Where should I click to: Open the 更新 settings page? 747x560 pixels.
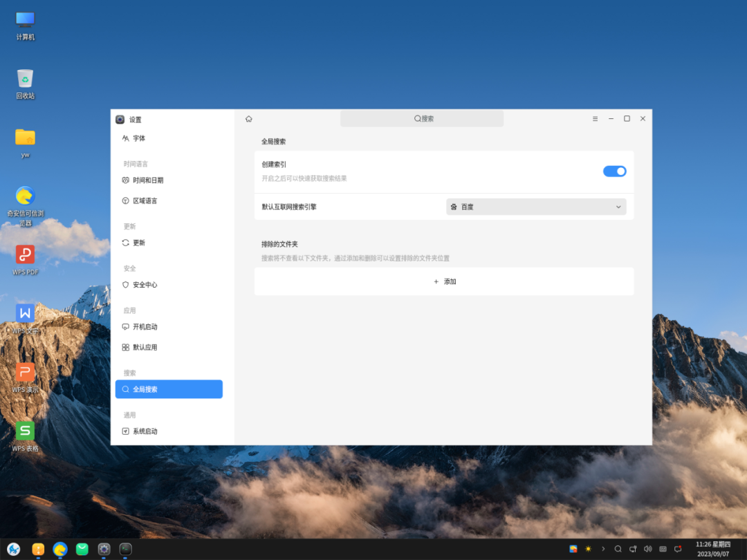139,243
